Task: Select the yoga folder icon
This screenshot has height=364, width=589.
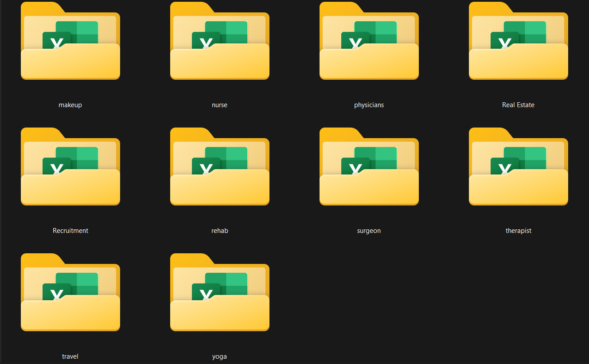Action: (220, 292)
